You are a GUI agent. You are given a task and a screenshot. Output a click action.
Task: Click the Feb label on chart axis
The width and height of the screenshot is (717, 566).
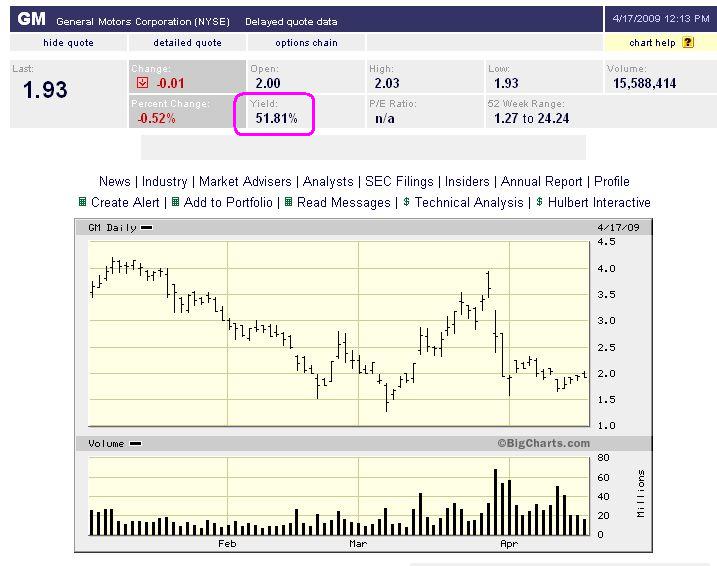[227, 544]
